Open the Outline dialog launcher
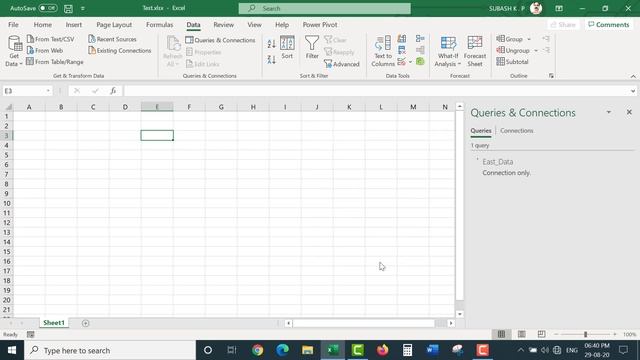The width and height of the screenshot is (640, 360). tap(551, 76)
